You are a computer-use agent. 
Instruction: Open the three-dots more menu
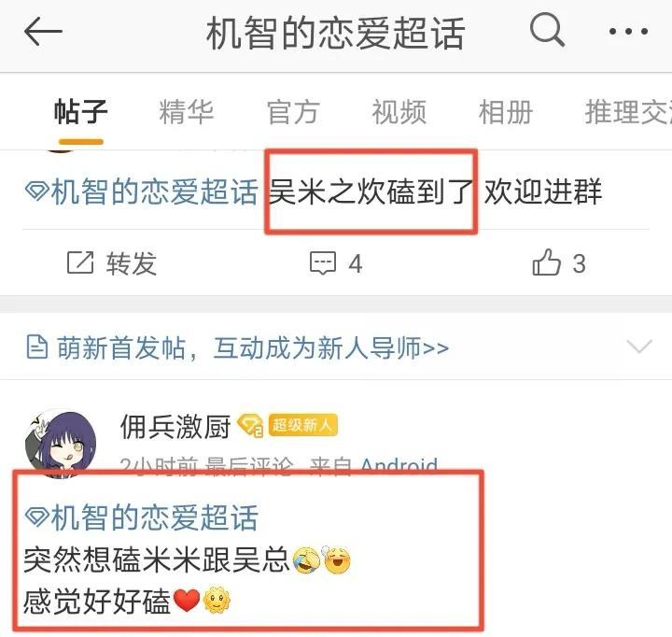point(629,32)
